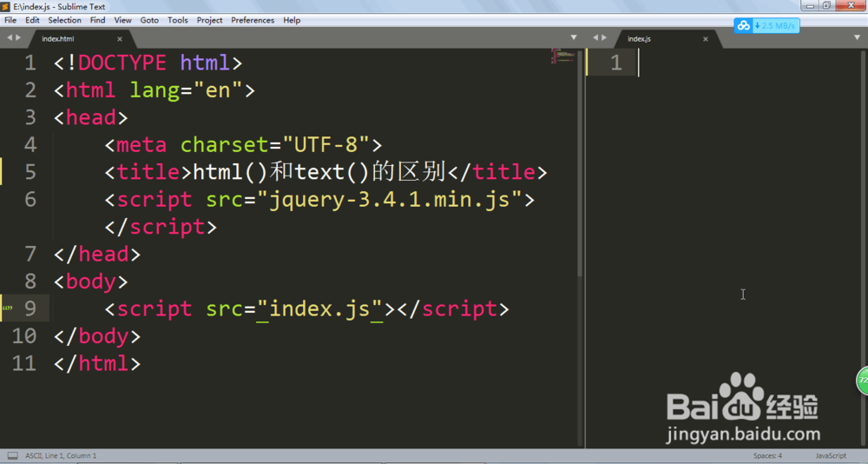Image resolution: width=868 pixels, height=464 pixels.
Task: Open the Preferences menu
Action: (x=253, y=20)
